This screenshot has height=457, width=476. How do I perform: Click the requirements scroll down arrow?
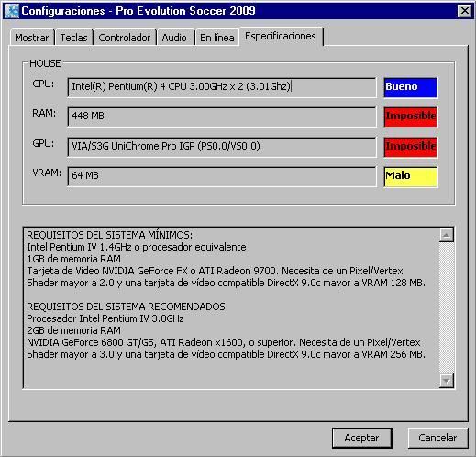pyautogui.click(x=447, y=381)
